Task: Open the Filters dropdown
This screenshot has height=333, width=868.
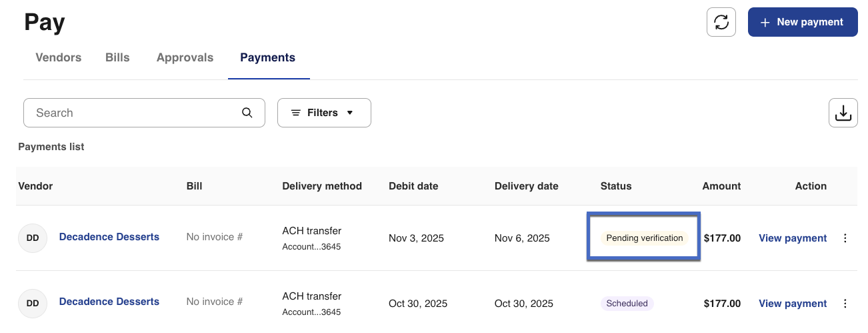Action: pyautogui.click(x=324, y=113)
